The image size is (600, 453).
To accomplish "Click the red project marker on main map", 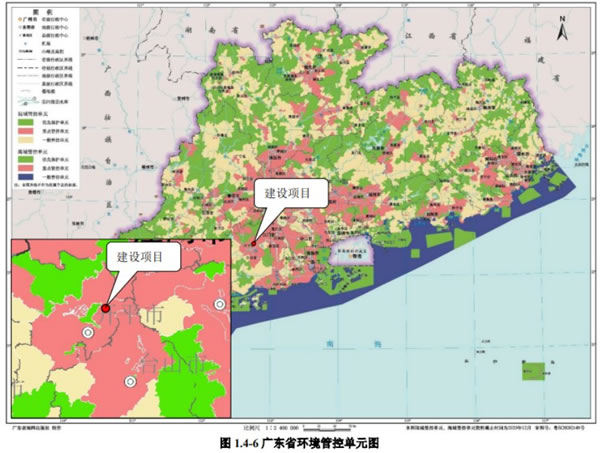I will [254, 241].
